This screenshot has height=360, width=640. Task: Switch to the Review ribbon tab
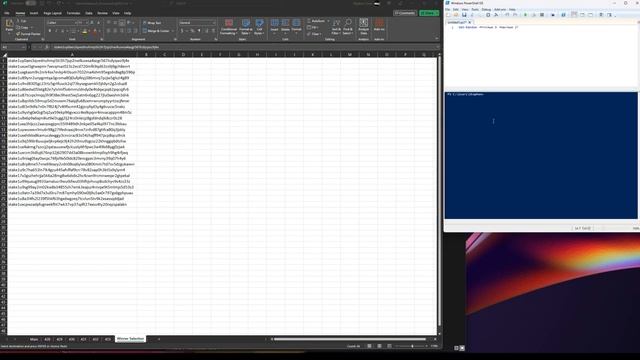[102, 13]
